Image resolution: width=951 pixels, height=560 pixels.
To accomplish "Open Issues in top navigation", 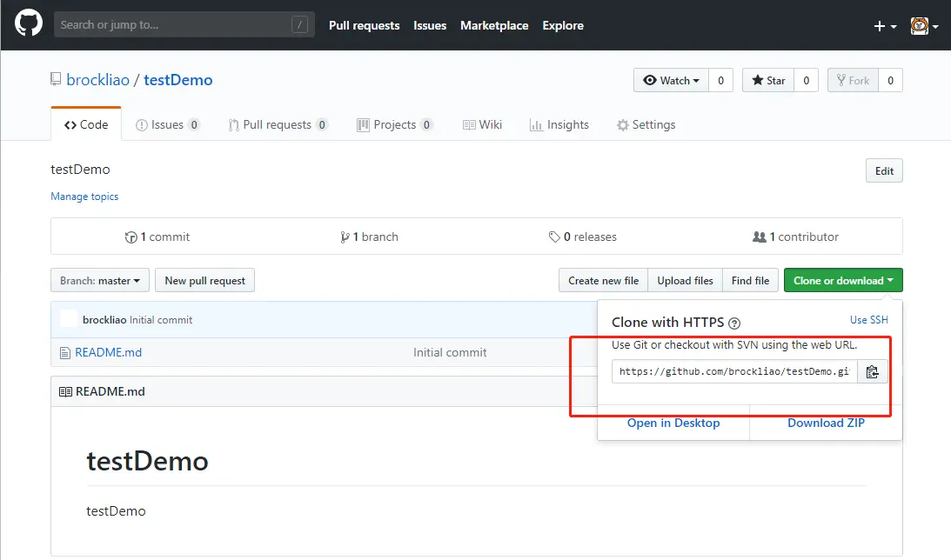I will point(430,25).
